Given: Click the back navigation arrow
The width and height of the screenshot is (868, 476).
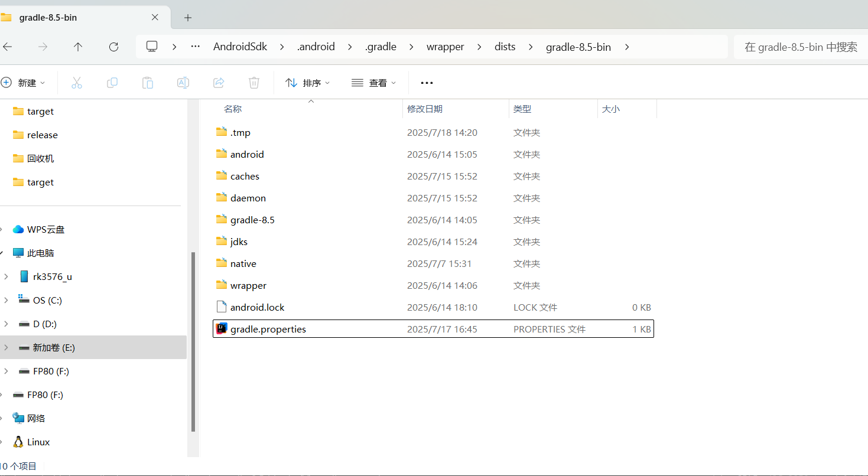Looking at the screenshot, I should (9, 47).
